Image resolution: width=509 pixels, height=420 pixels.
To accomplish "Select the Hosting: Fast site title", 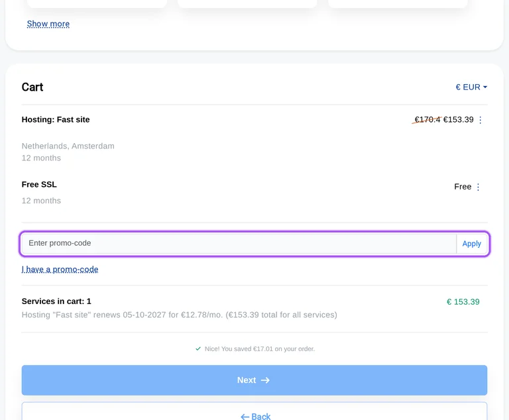I will (x=56, y=119).
